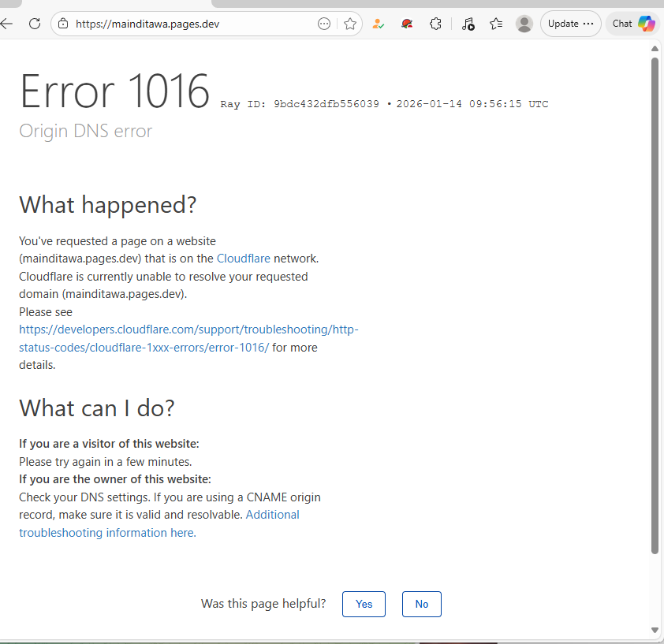Open the Favorites list star icon
The height and width of the screenshot is (644, 664).
click(496, 24)
